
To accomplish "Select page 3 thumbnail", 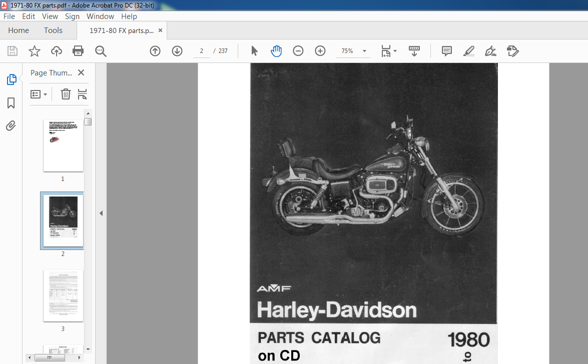I will [x=63, y=295].
